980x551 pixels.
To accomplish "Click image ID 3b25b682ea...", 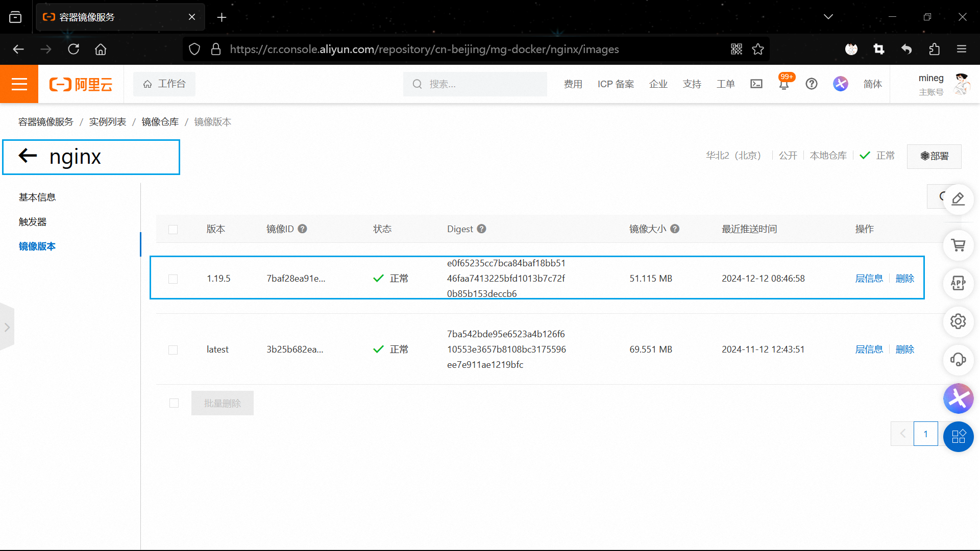I will click(295, 349).
